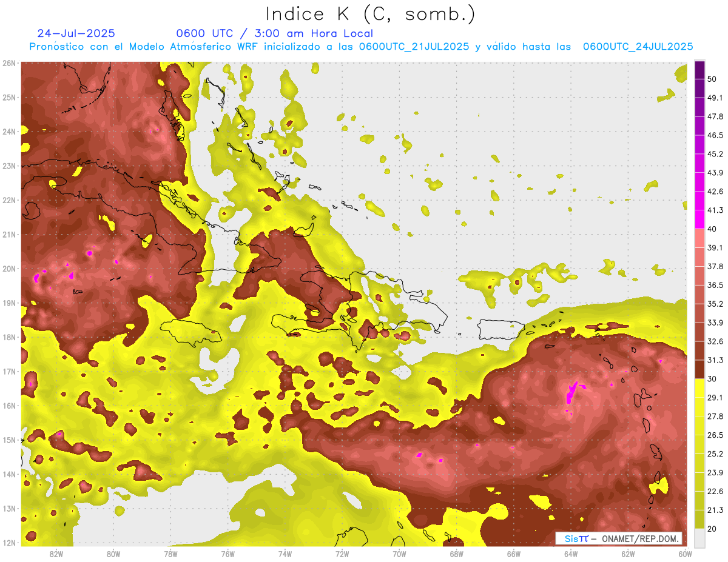The height and width of the screenshot is (562, 728).
Task: Click the color bar label '46.5'
Action: tap(715, 135)
